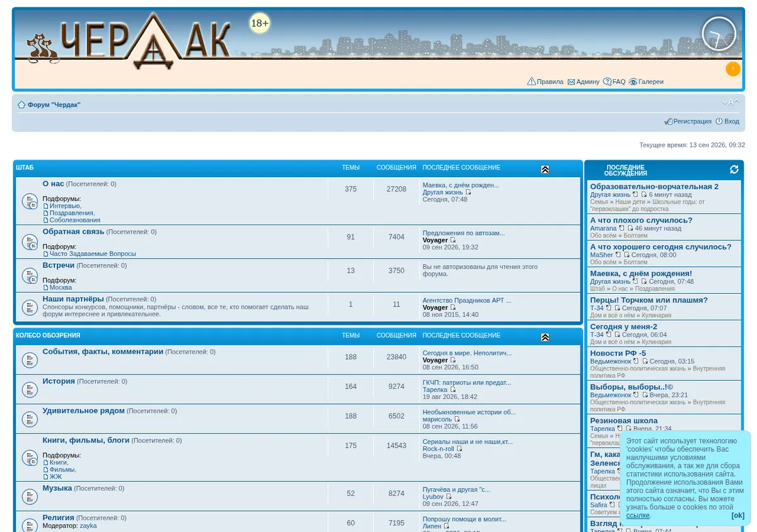Click the orange round icon under clock

733,69
